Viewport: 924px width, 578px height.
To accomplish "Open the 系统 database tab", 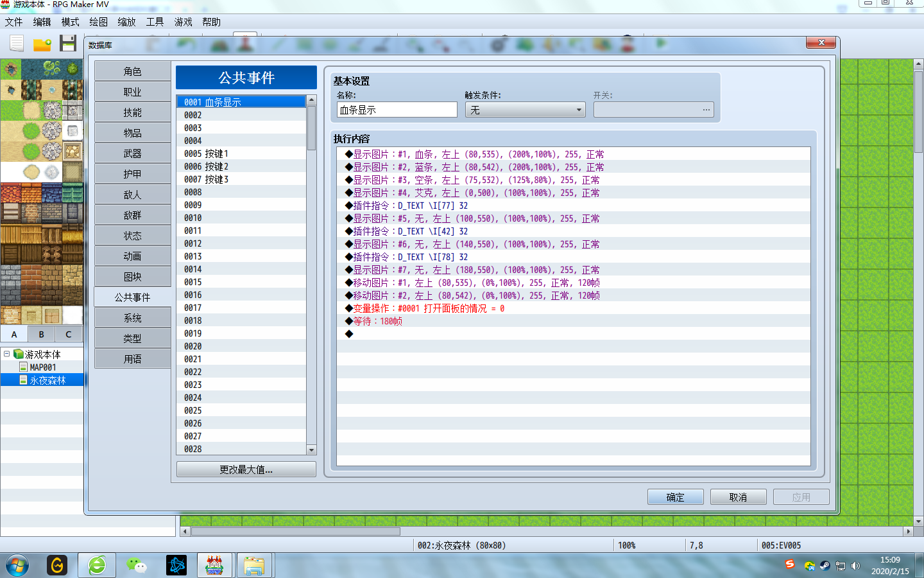I will click(x=133, y=318).
